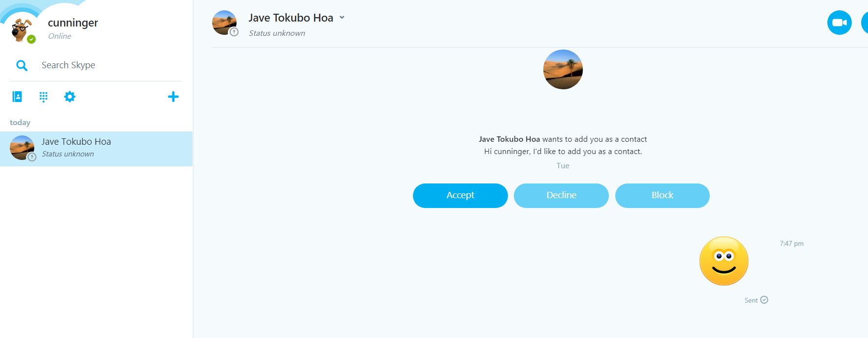Click the plus icon for new chat
Image resolution: width=868 pixels, height=338 pixels.
click(x=173, y=97)
